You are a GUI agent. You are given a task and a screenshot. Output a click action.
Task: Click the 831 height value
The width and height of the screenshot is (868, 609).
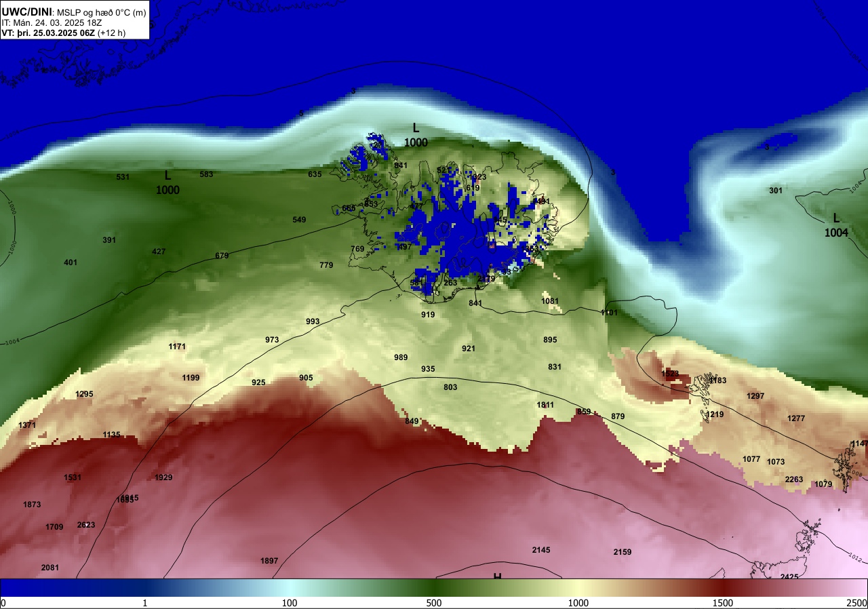(x=555, y=367)
